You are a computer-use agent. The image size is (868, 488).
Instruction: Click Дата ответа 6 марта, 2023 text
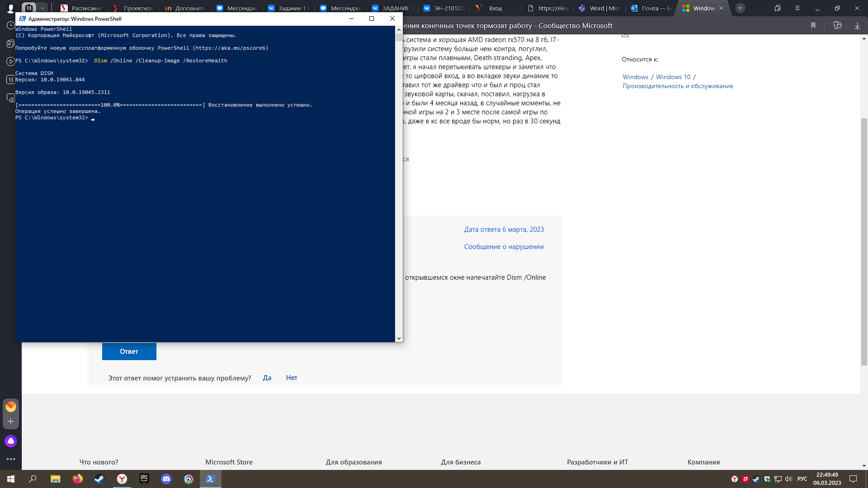click(504, 230)
